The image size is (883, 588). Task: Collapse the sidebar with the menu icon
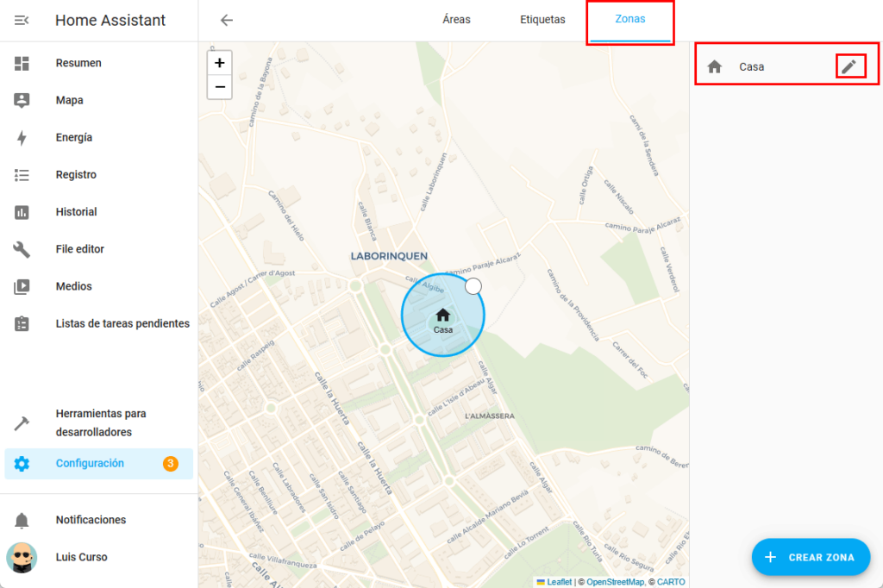point(22,21)
